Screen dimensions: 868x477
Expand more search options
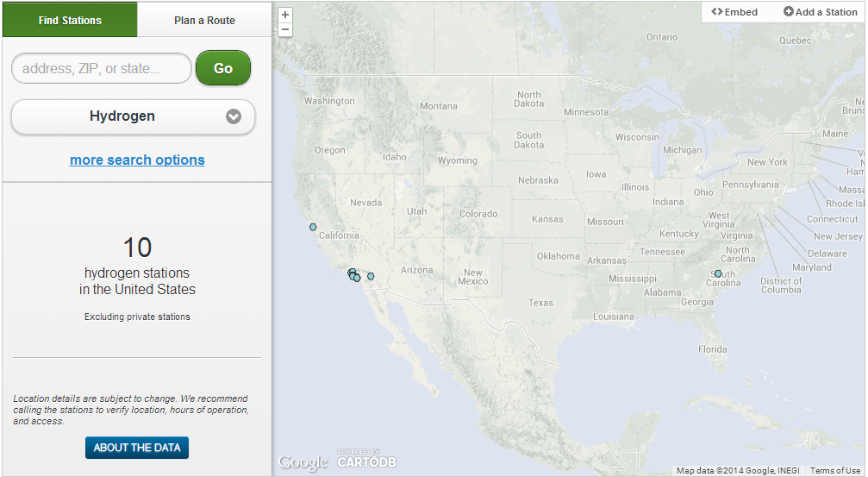point(137,160)
